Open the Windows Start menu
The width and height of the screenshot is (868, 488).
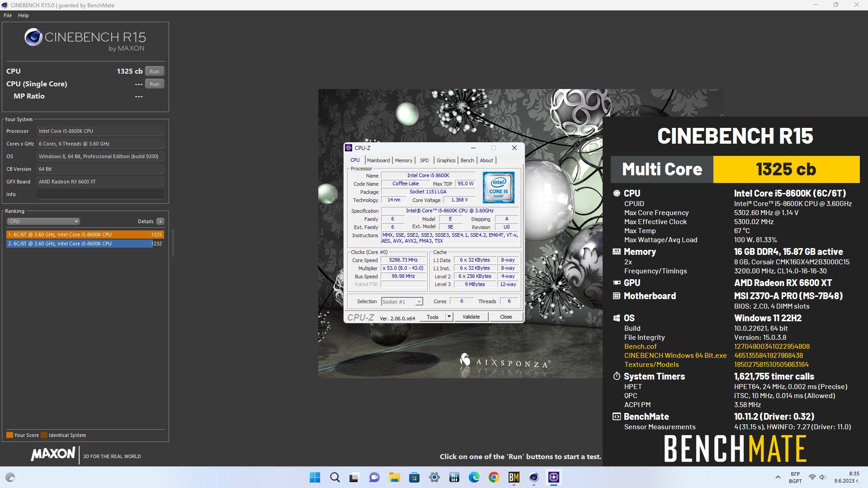[315, 477]
